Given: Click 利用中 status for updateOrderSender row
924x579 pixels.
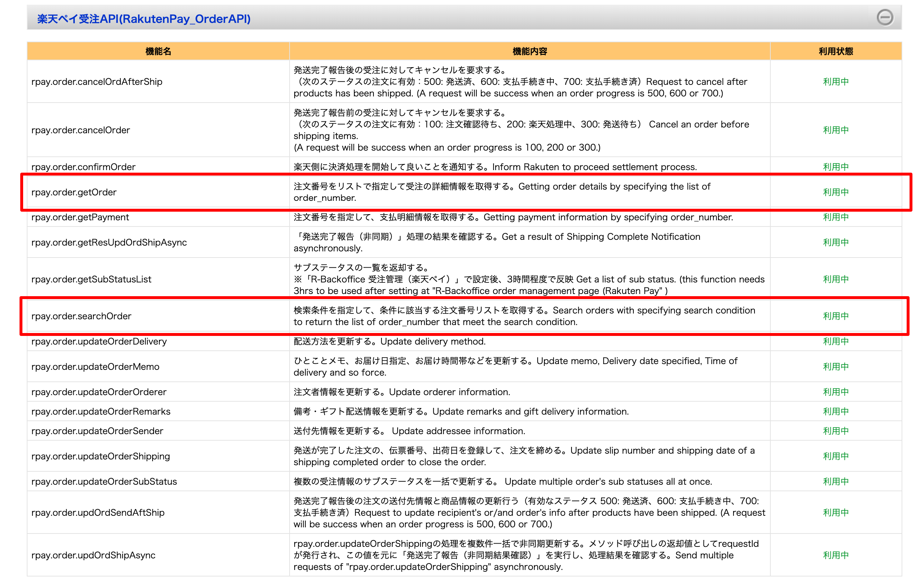Looking at the screenshot, I should [835, 431].
